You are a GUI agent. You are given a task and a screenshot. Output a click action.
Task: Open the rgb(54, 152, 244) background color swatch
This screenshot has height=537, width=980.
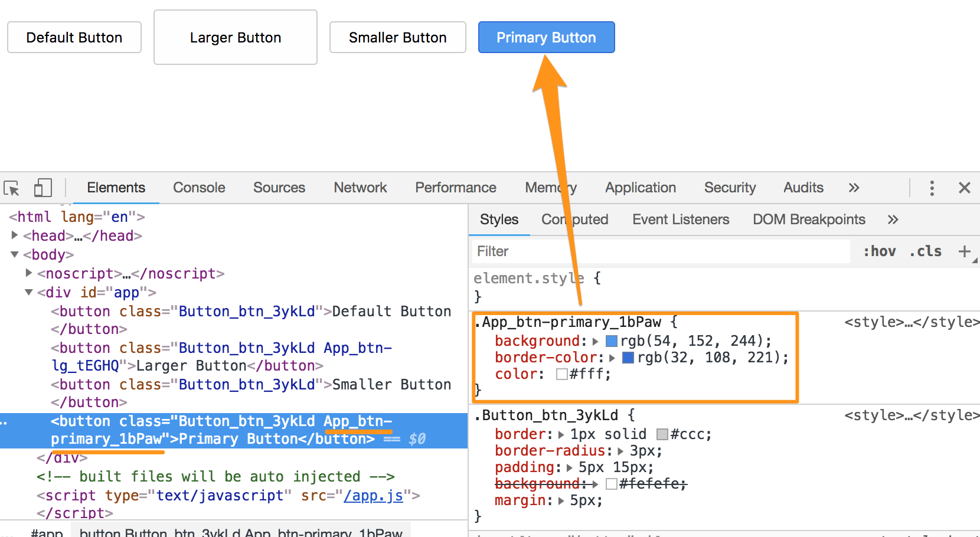[612, 341]
